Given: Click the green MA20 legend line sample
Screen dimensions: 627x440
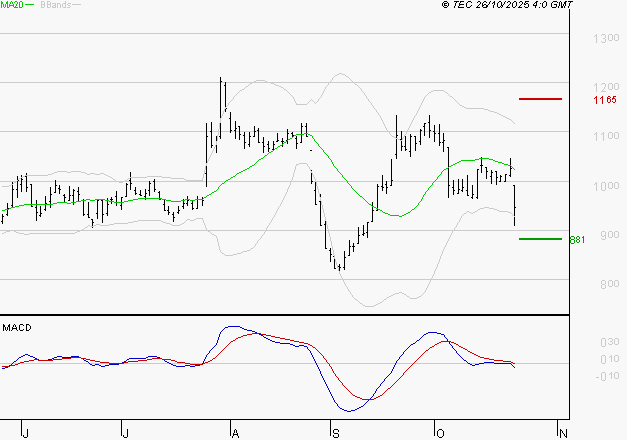Looking at the screenshot, I should coord(31,6).
